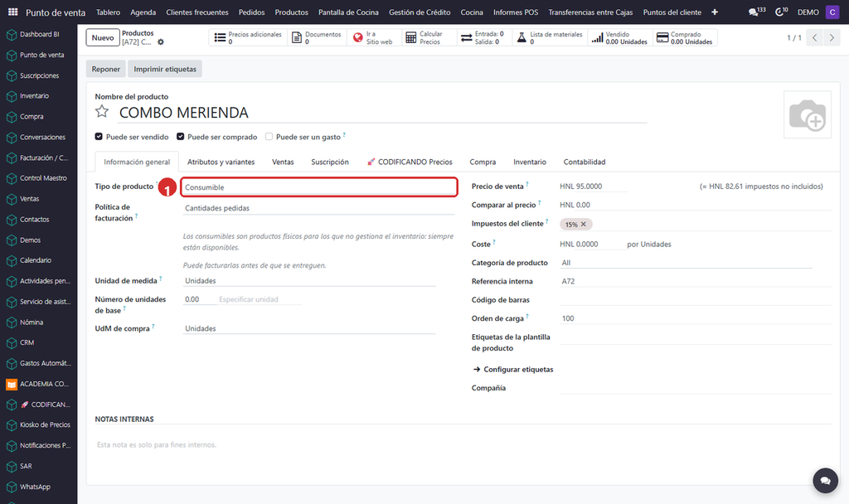The image size is (849, 504).
Task: Open Dashboard BI in sidebar
Action: 39,35
